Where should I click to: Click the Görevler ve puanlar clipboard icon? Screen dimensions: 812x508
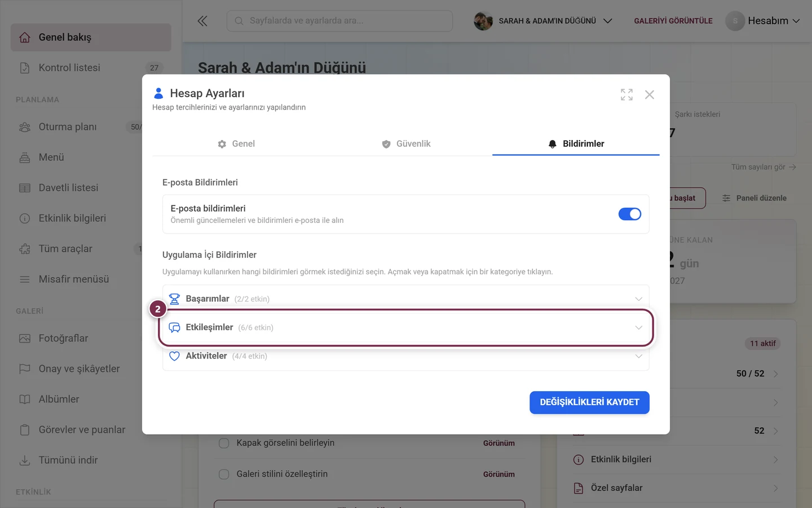(25, 430)
